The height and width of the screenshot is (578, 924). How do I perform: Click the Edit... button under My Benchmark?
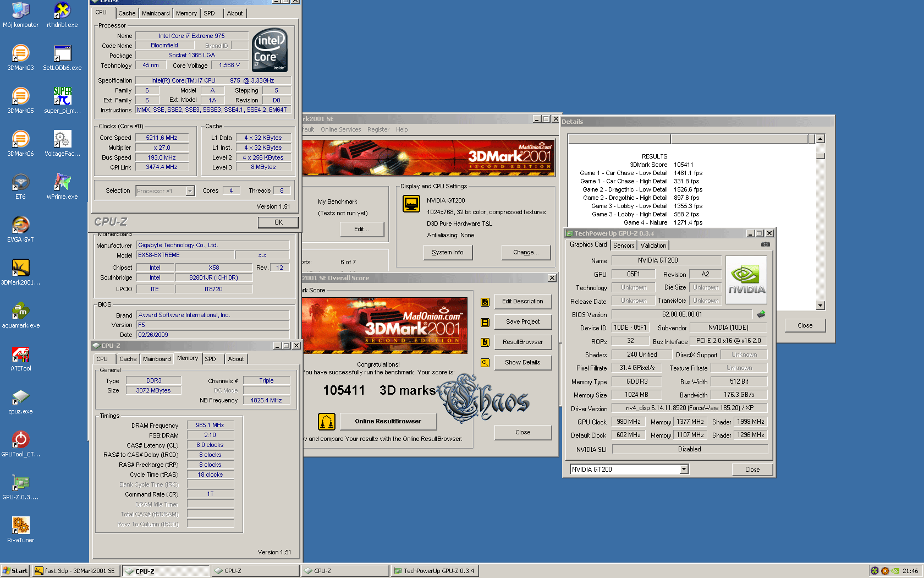361,230
